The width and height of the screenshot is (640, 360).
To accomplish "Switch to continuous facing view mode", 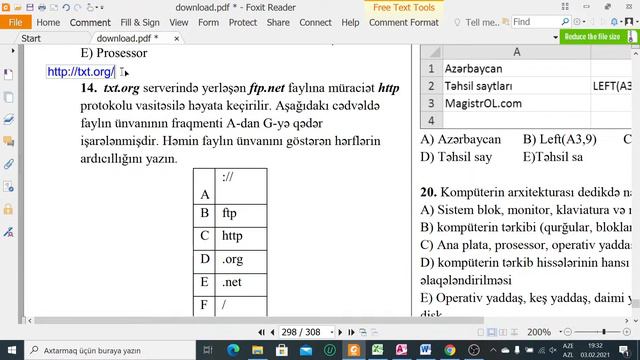I will 515,332.
